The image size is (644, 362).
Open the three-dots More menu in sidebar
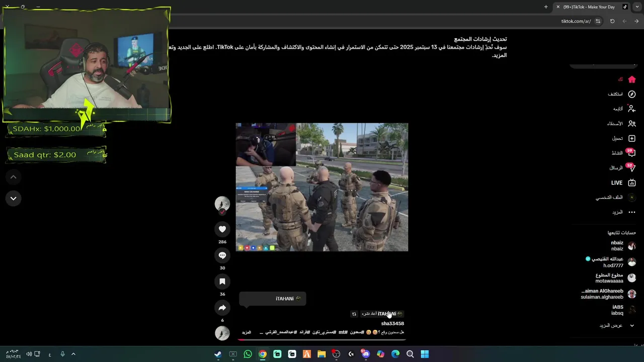pyautogui.click(x=632, y=212)
